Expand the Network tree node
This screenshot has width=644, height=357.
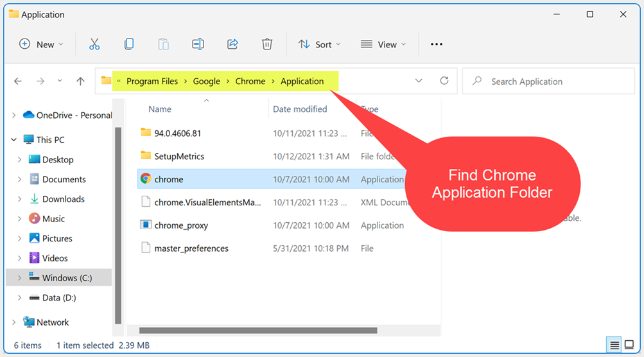pyautogui.click(x=13, y=322)
